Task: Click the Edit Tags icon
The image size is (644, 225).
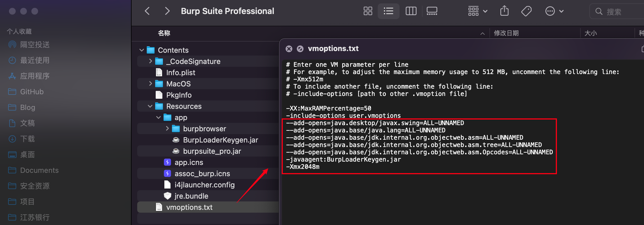Action: pyautogui.click(x=526, y=11)
